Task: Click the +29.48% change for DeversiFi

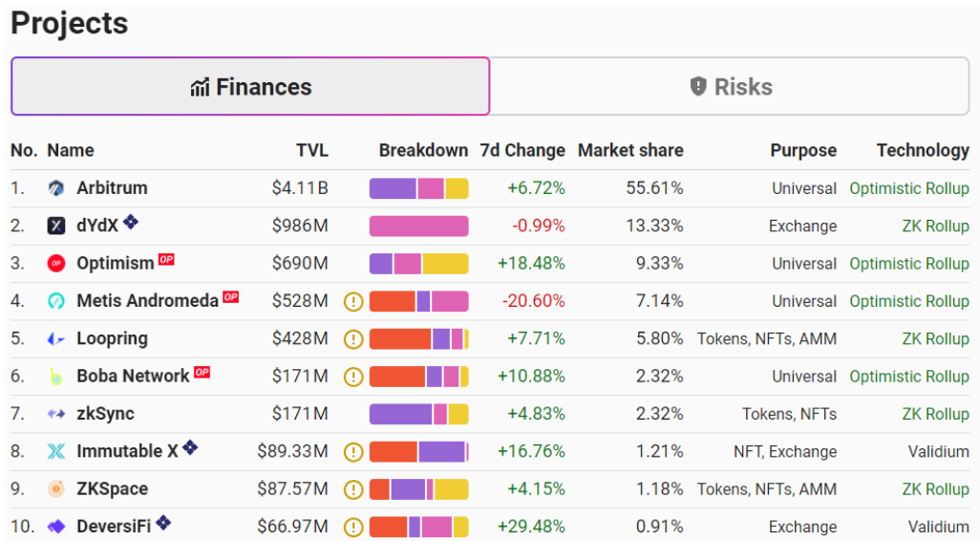Action: point(531,526)
